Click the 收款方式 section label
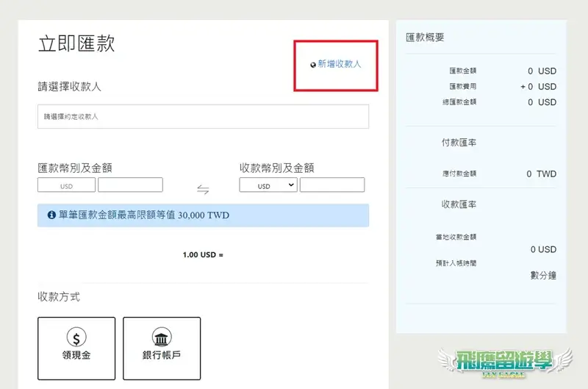Screen dimensions: 588x389 click(x=59, y=297)
